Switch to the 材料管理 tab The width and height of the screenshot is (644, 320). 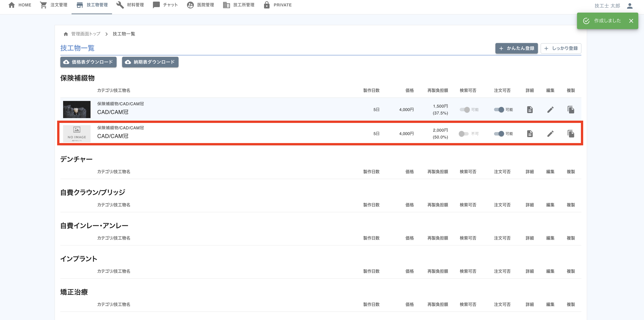pyautogui.click(x=130, y=5)
